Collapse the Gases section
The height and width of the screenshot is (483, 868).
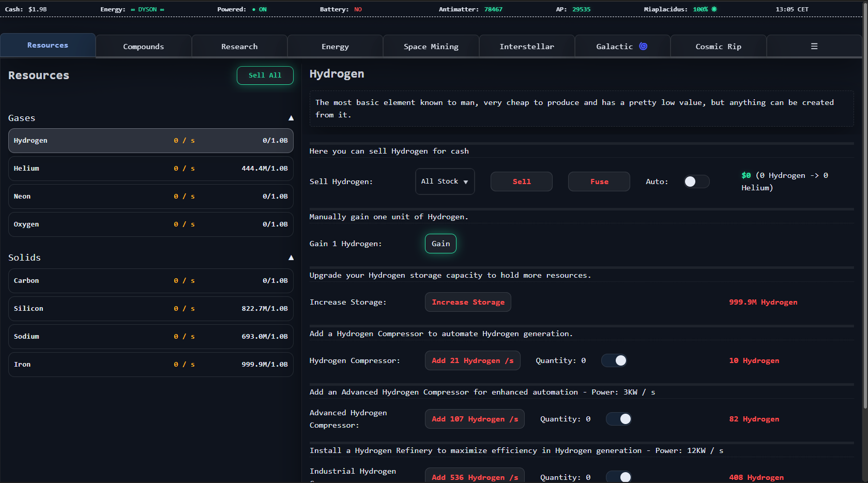pos(291,118)
